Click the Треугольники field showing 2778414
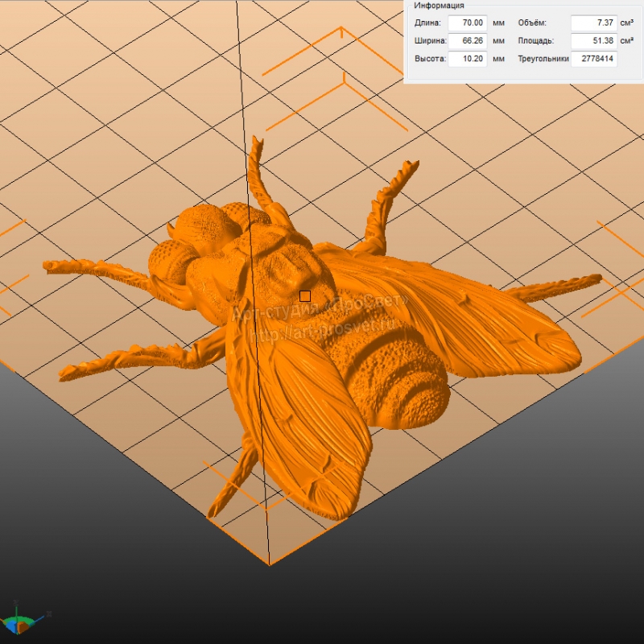 coord(593,59)
